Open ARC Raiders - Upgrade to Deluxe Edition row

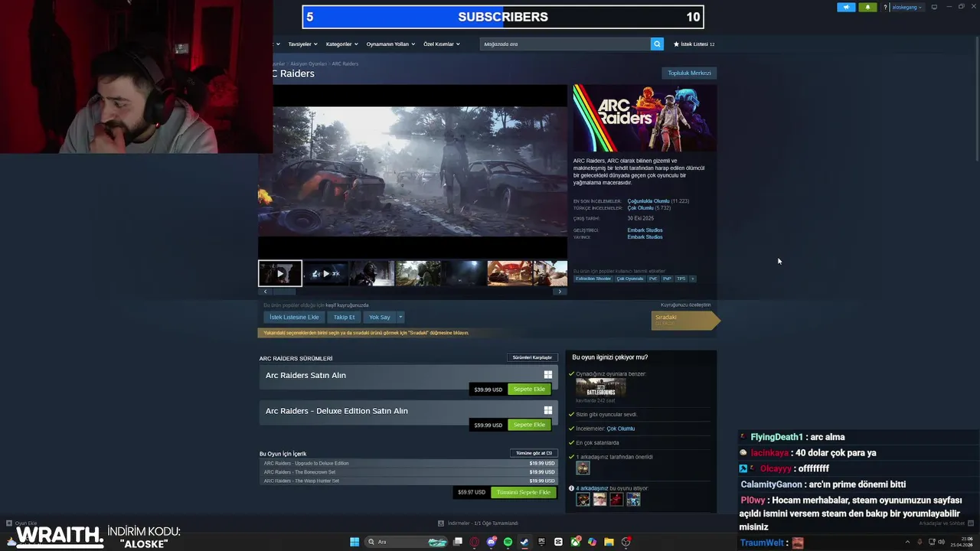409,463
